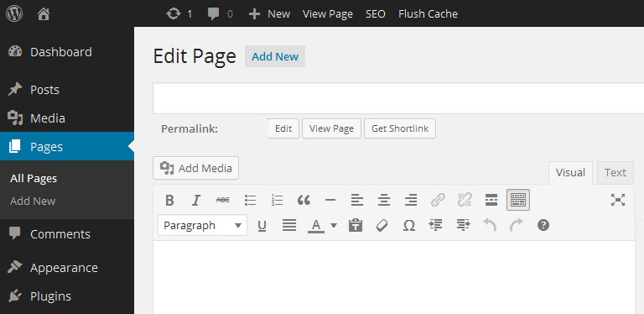Clear formatting with the eraser icon
The height and width of the screenshot is (314, 644).
(x=382, y=225)
